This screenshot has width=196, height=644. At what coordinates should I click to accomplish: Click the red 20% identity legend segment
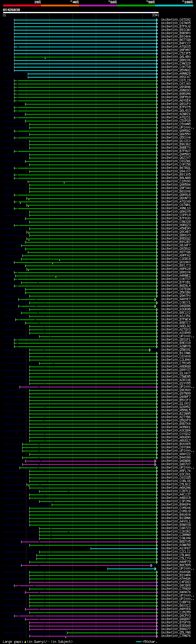pos(22,6)
